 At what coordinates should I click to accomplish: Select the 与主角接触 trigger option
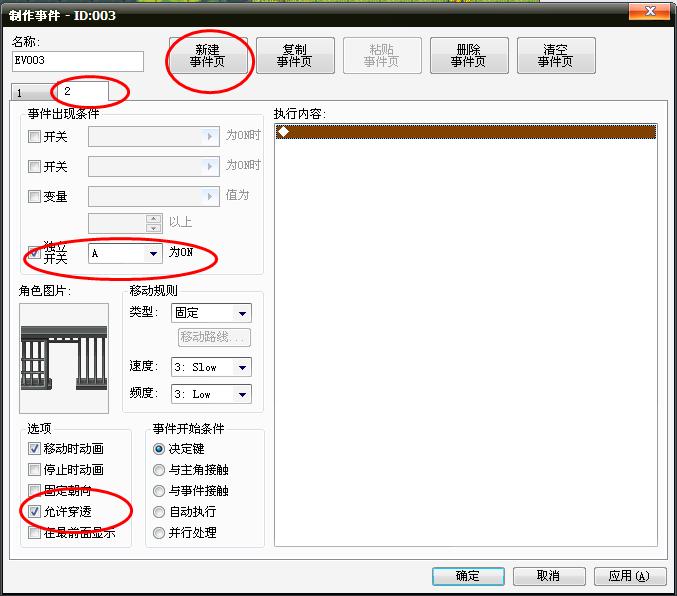tap(159, 470)
